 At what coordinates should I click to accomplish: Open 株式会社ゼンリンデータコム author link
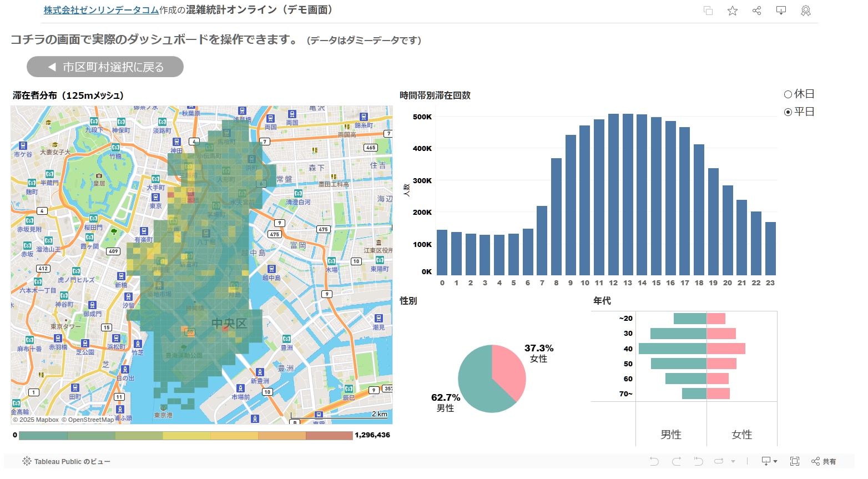tap(101, 10)
